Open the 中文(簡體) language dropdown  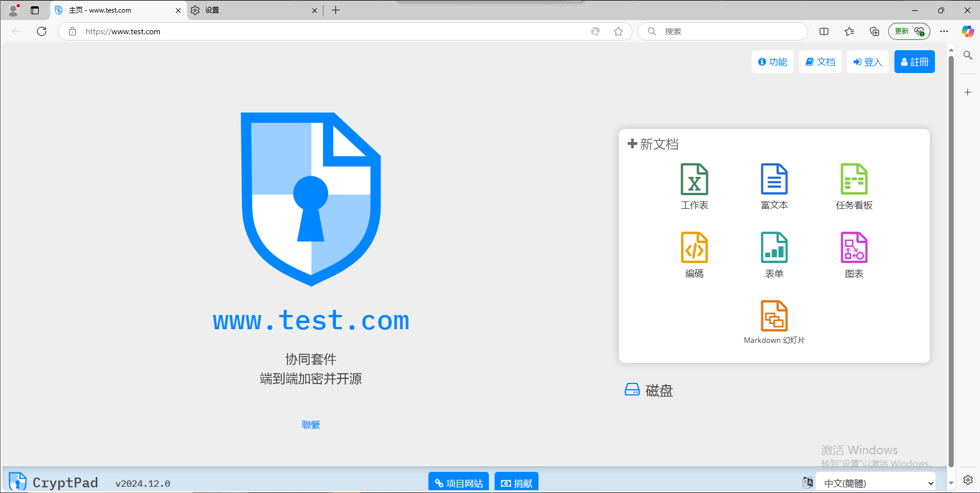pos(875,483)
